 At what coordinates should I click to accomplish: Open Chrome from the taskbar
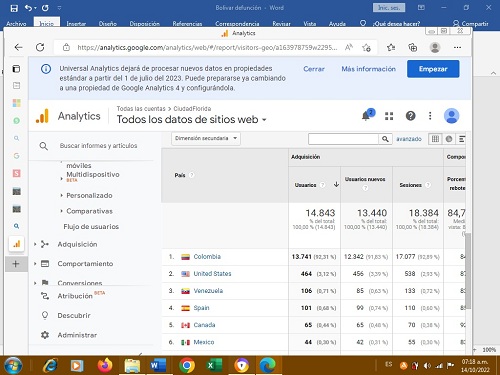(187, 365)
